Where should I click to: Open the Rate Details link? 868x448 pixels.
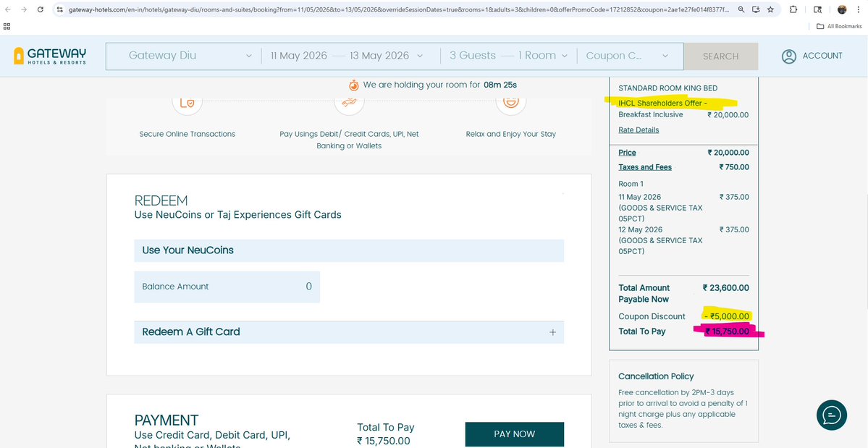[x=639, y=130]
